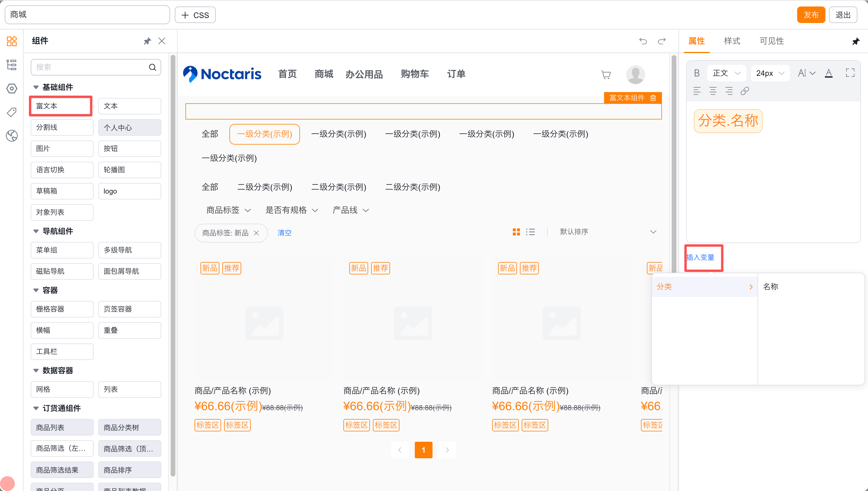Select 名称 in the variable menu
The width and height of the screenshot is (868, 491).
[x=771, y=287]
